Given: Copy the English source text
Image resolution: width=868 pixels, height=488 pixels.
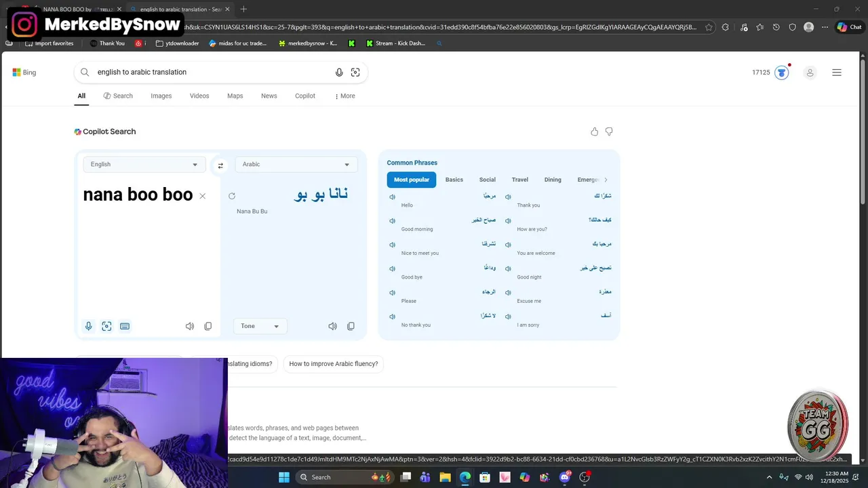Looking at the screenshot, I should coord(208,326).
